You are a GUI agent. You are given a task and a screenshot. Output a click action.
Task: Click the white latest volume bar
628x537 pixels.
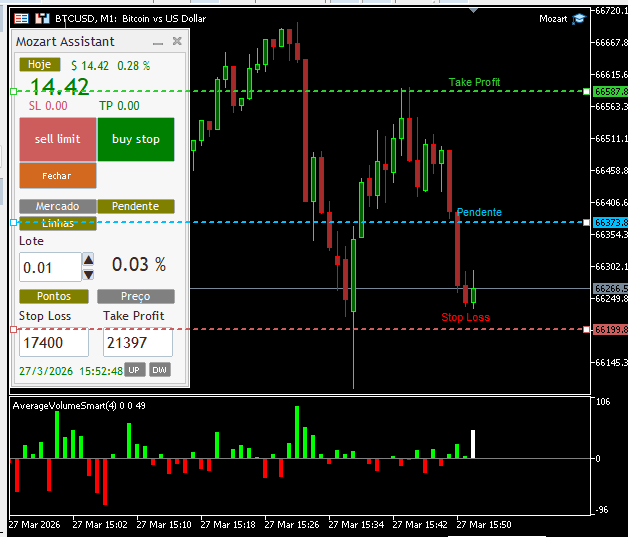coord(473,444)
